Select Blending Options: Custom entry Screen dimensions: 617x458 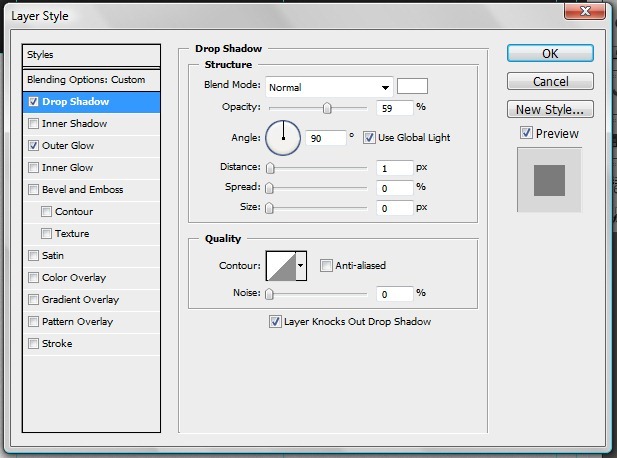pos(92,79)
